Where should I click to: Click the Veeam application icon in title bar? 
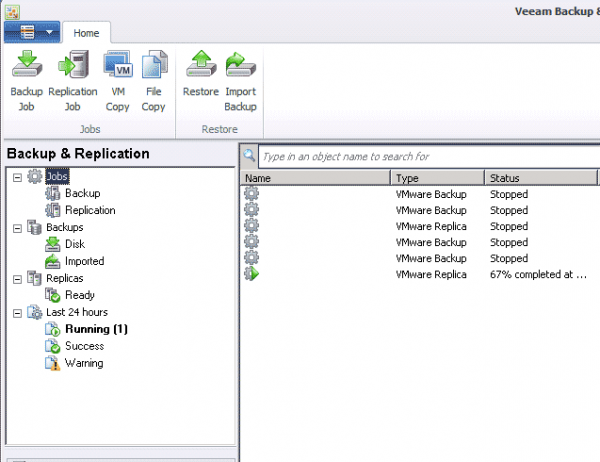(x=12, y=12)
